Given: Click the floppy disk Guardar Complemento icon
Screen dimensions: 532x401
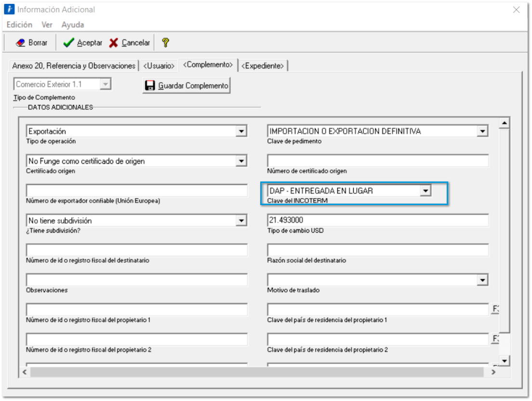Looking at the screenshot, I should [150, 86].
